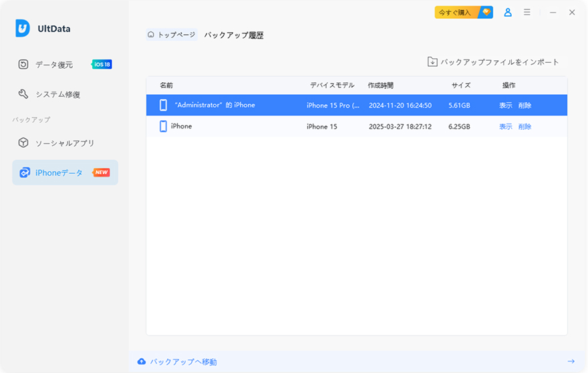
Task: Open the user account icon
Action: 508,13
